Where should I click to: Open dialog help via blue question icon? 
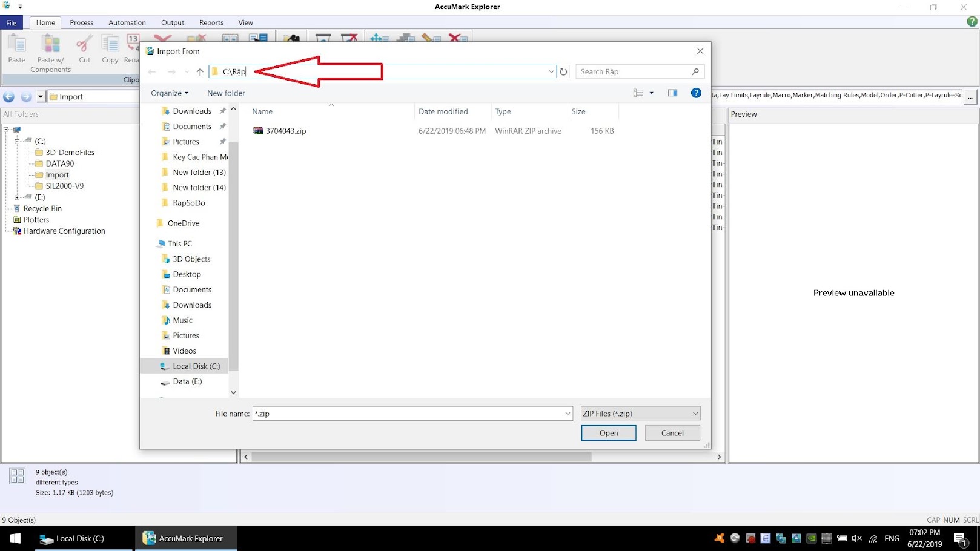pyautogui.click(x=696, y=93)
